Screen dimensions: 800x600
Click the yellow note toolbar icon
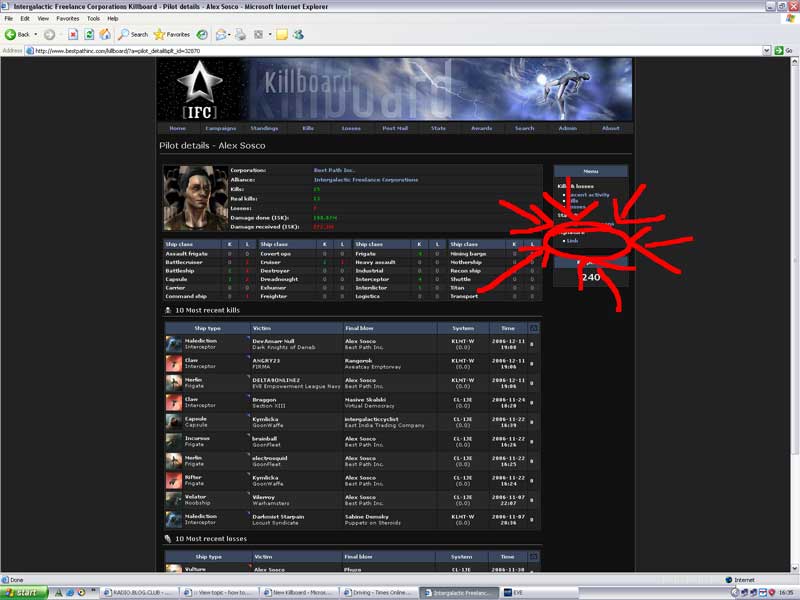click(282, 35)
